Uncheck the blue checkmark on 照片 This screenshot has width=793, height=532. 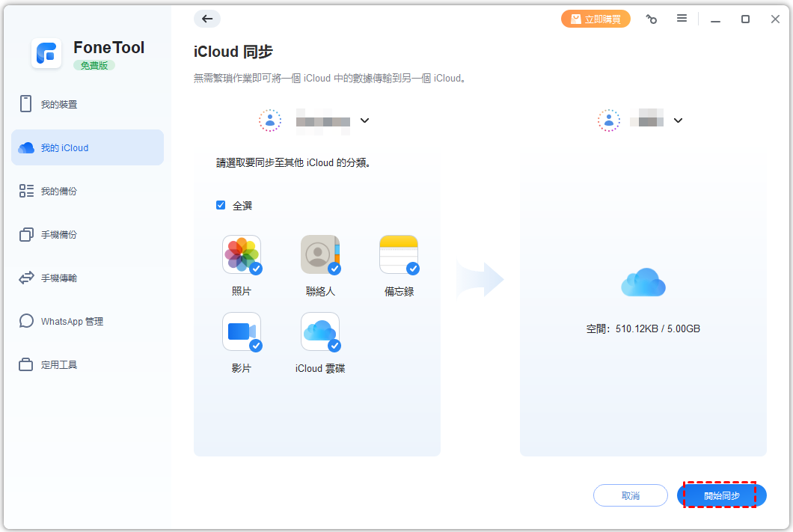[x=256, y=269]
